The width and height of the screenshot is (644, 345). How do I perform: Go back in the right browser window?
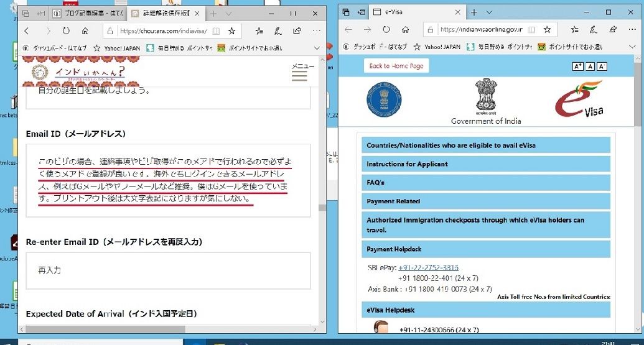tap(348, 30)
